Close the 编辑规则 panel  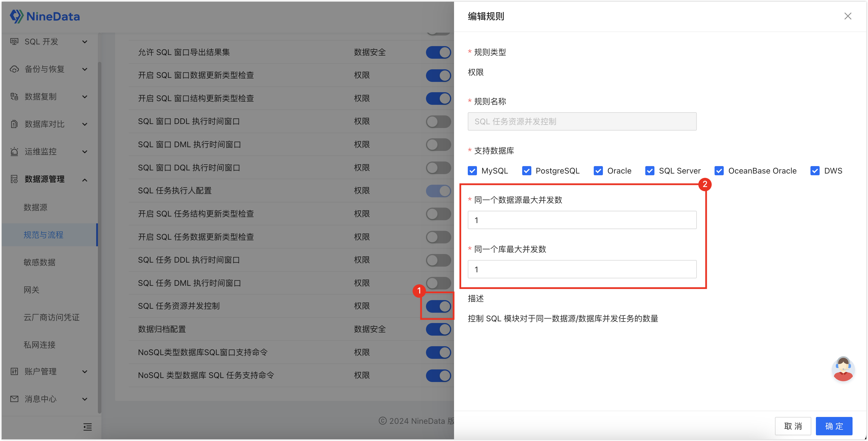click(x=848, y=16)
